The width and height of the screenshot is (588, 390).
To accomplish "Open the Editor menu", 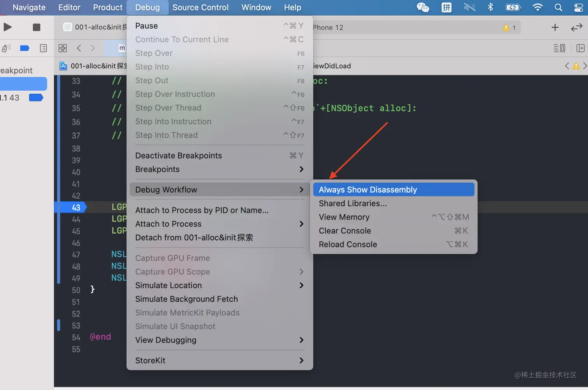I will click(x=69, y=7).
